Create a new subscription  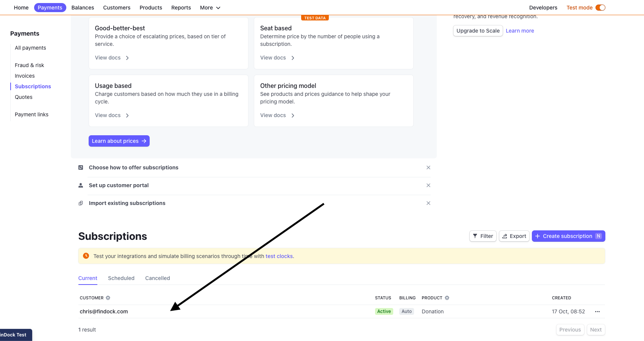(567, 236)
